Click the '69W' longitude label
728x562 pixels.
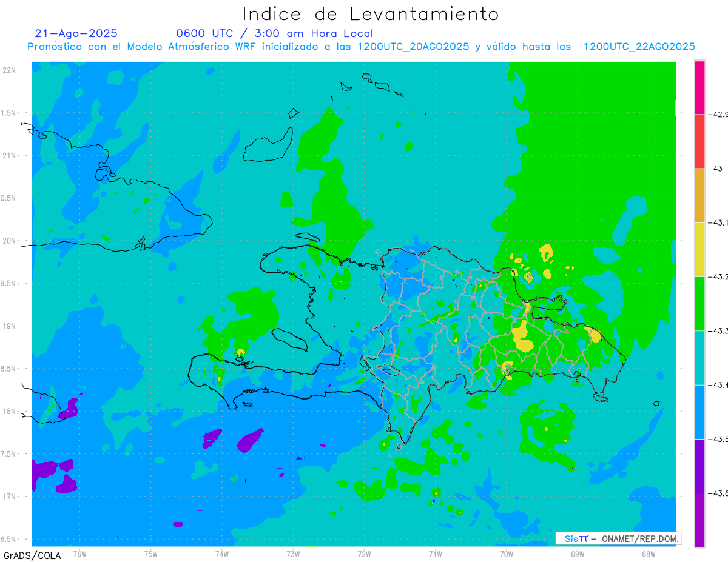(577, 553)
